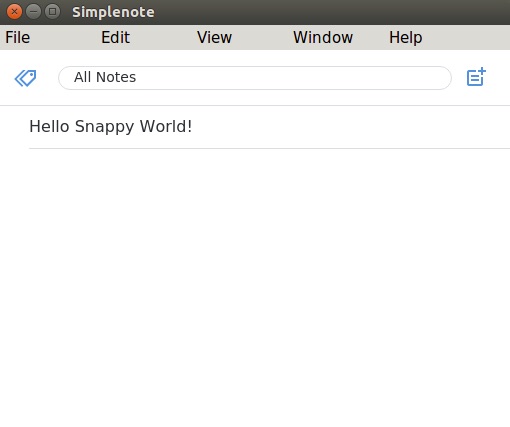Image resolution: width=510 pixels, height=427 pixels.
Task: Close the Simplenote window
Action: (14, 12)
